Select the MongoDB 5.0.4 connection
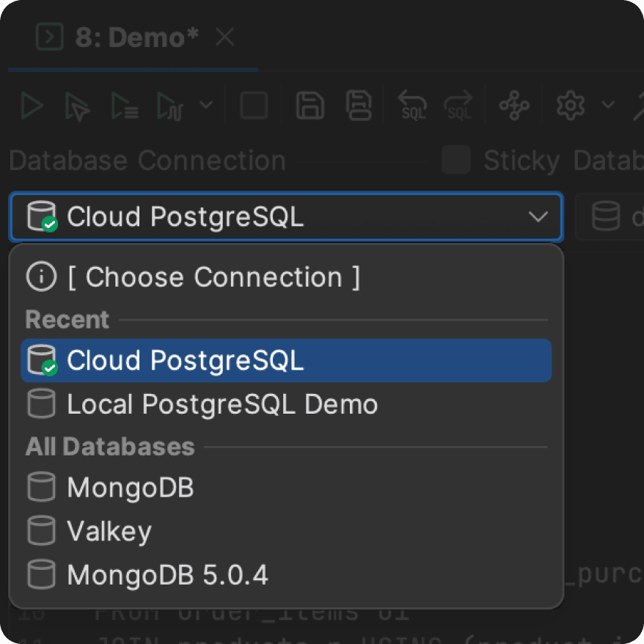The image size is (644, 644). tap(167, 575)
